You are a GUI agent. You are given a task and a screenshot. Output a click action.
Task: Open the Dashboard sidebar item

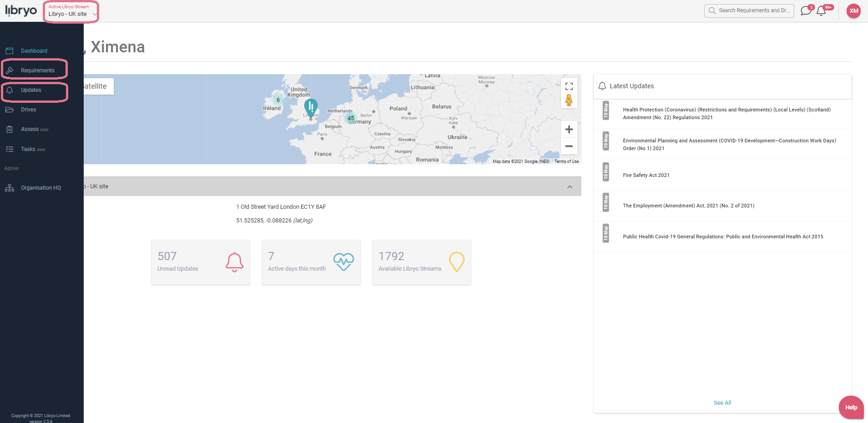[x=34, y=51]
